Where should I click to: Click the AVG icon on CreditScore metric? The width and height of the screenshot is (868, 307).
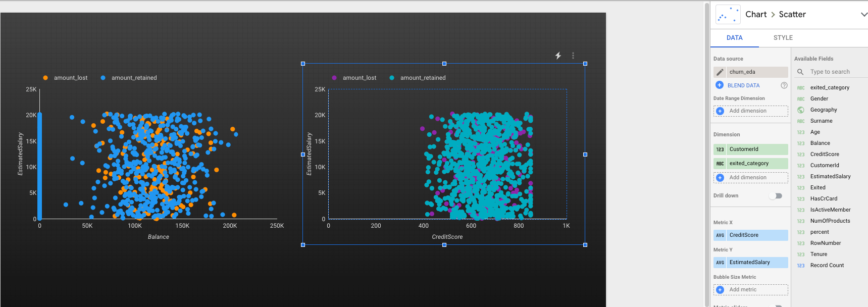point(720,235)
